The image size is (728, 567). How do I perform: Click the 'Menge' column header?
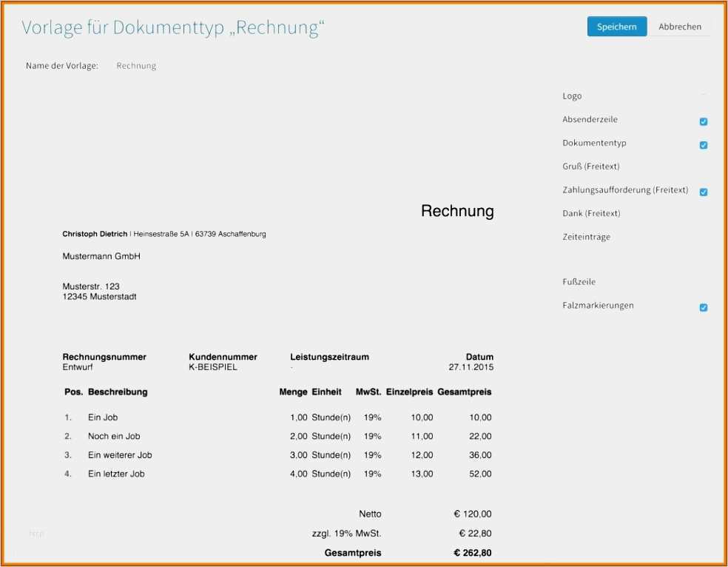coord(294,392)
